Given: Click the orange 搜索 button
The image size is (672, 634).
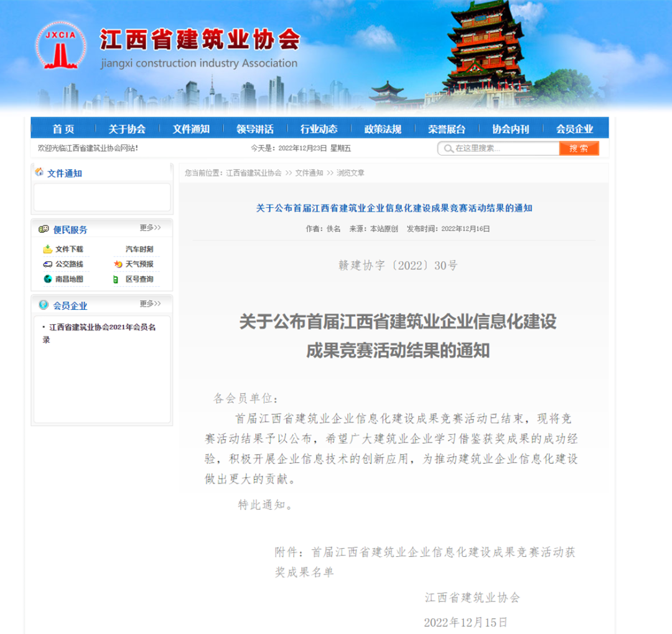Looking at the screenshot, I should tap(579, 148).
